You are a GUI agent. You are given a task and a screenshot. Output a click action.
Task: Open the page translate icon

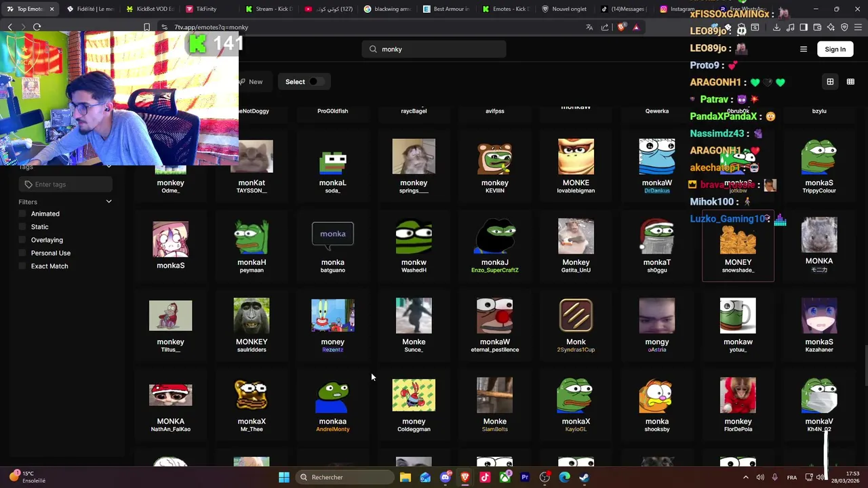click(589, 27)
